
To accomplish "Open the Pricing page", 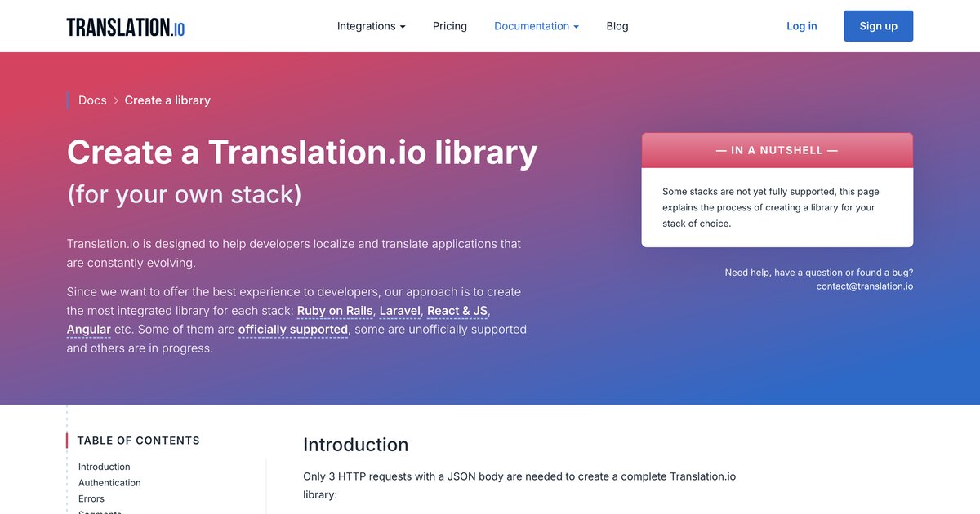I will point(449,25).
